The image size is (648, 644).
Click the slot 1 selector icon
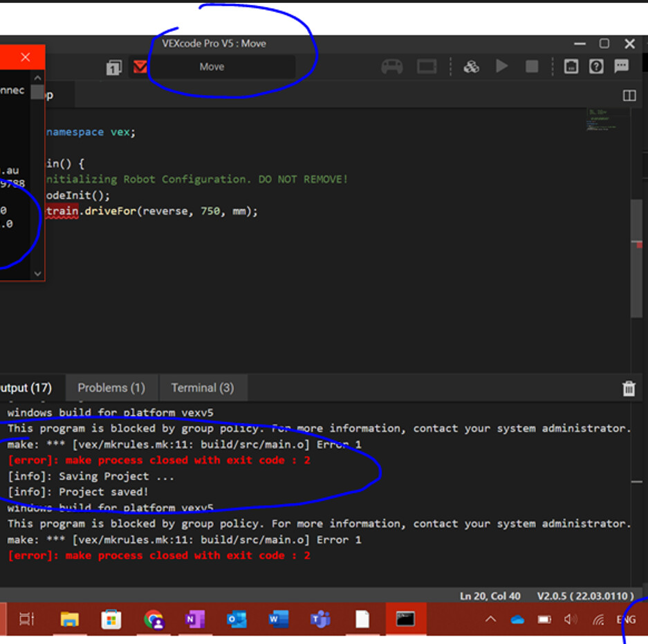click(x=114, y=67)
